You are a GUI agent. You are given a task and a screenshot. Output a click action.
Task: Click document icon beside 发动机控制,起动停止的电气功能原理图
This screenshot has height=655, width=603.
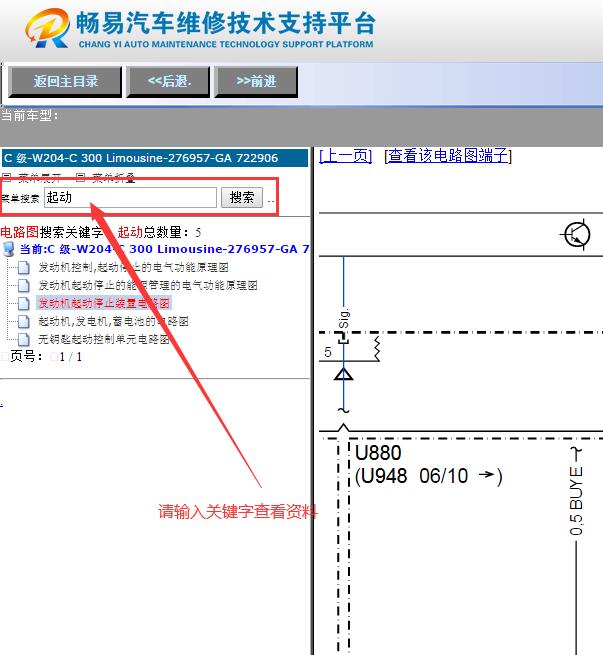24,267
